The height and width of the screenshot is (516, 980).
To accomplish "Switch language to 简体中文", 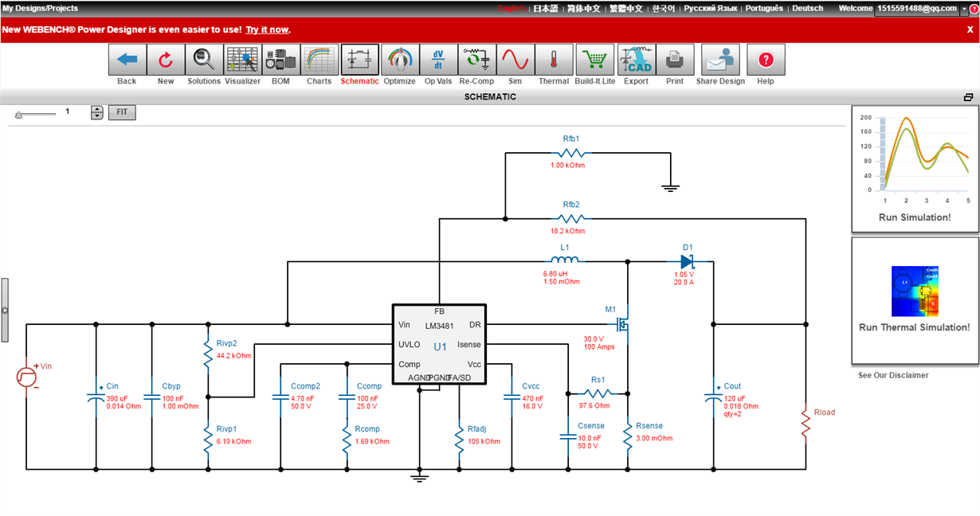I will [584, 8].
